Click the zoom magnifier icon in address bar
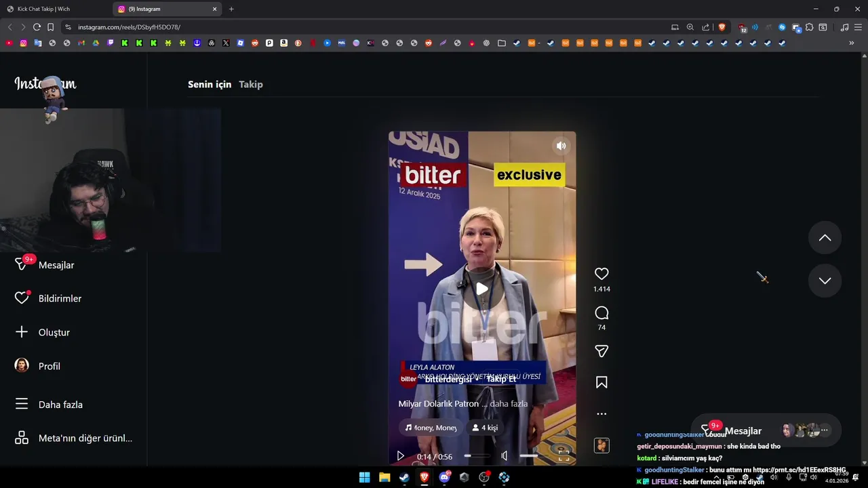Screen dimensions: 868x488 tap(690, 27)
